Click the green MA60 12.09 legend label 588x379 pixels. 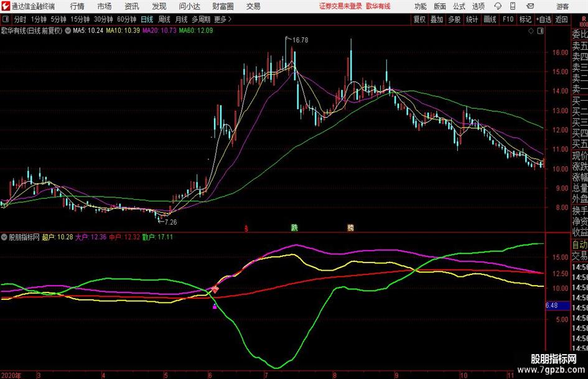tap(196, 30)
